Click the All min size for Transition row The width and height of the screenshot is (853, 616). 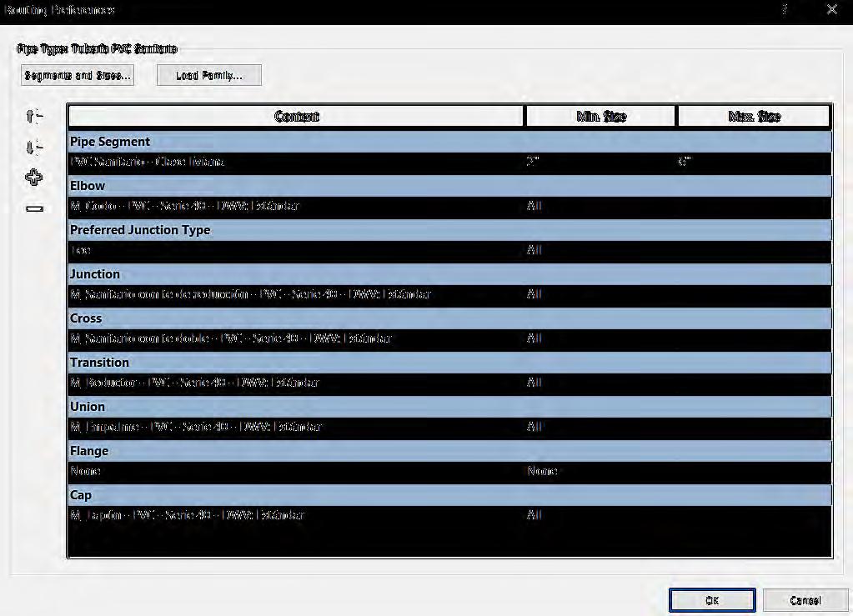600,383
